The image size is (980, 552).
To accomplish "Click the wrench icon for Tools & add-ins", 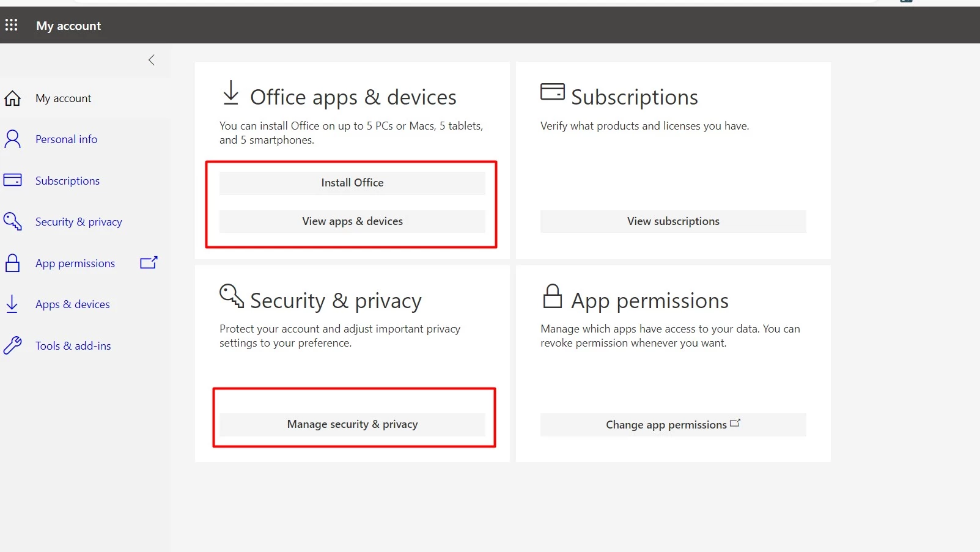I will pyautogui.click(x=12, y=345).
